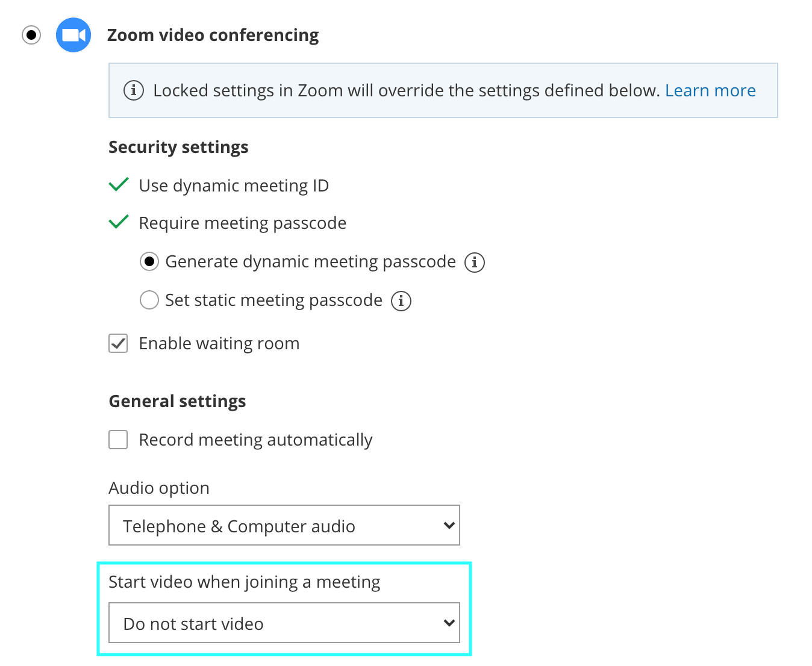
Task: Click the Set static meeting passcode label
Action: pyautogui.click(x=273, y=300)
